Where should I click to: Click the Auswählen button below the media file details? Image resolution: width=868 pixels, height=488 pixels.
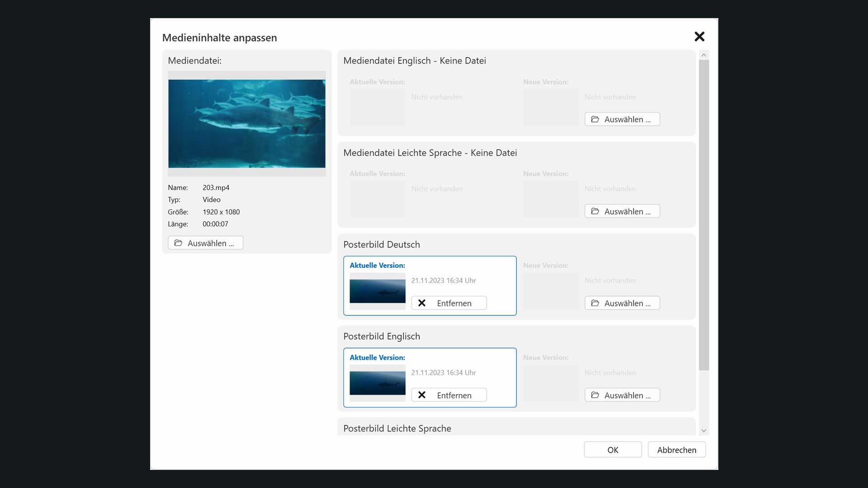pos(206,243)
